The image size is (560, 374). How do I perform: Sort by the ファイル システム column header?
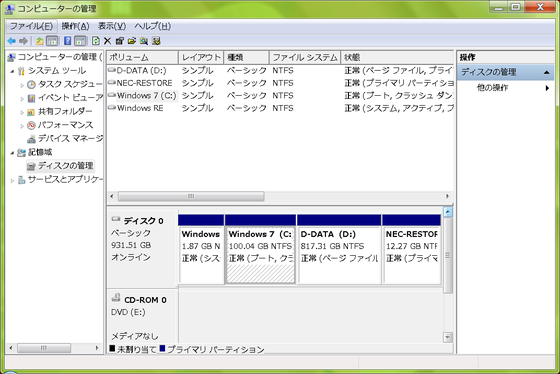305,57
